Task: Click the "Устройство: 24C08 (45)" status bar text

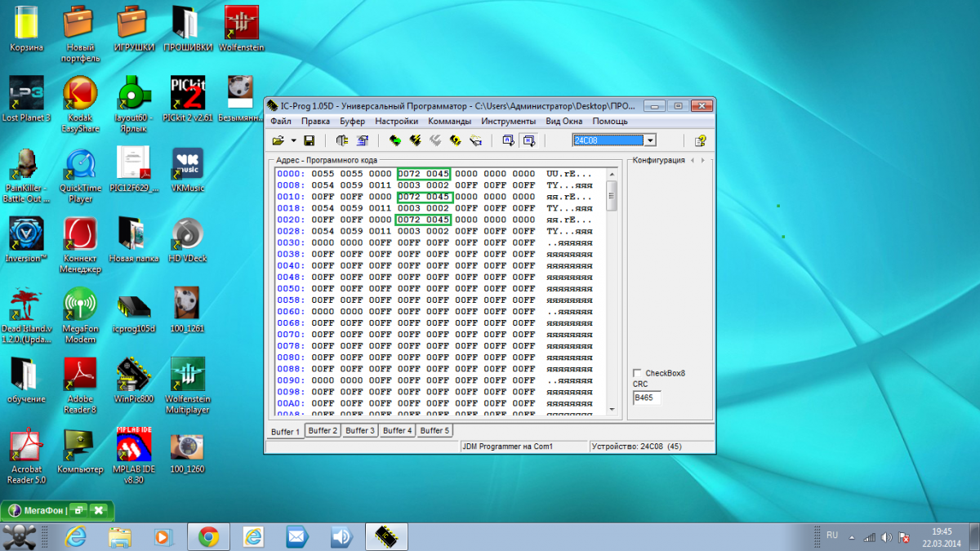Action: [x=637, y=447]
